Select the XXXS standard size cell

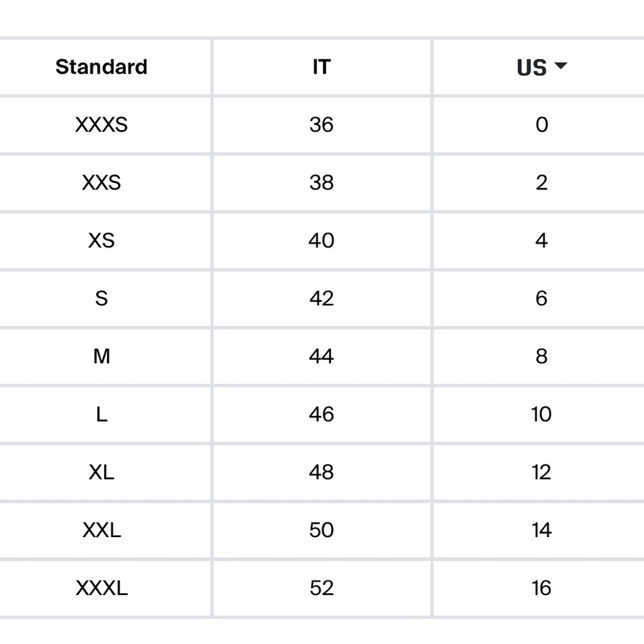pyautogui.click(x=102, y=124)
